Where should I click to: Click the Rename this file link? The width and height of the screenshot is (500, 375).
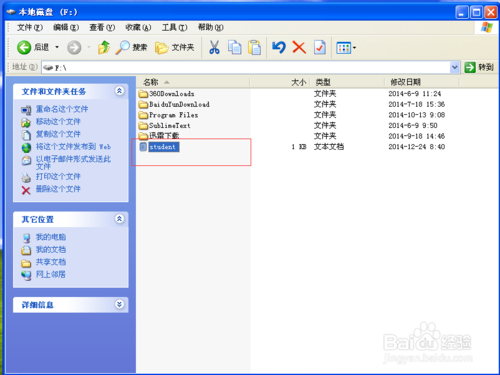(x=62, y=109)
